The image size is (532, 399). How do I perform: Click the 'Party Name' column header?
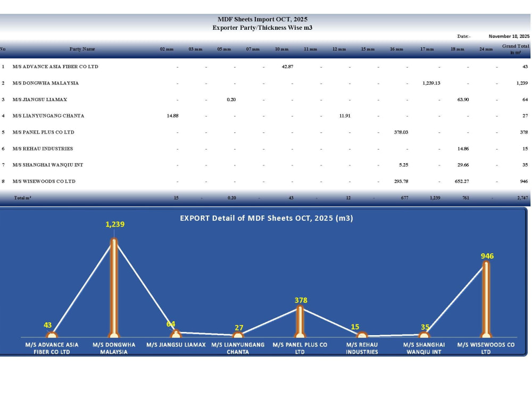pyautogui.click(x=82, y=49)
